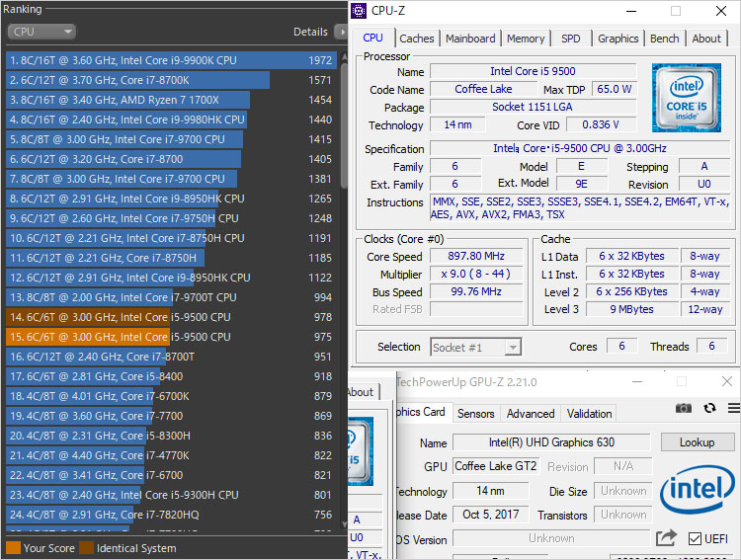Click the Level 3 cache value 9 MBytes
This screenshot has height=560, width=741.
coord(632,309)
